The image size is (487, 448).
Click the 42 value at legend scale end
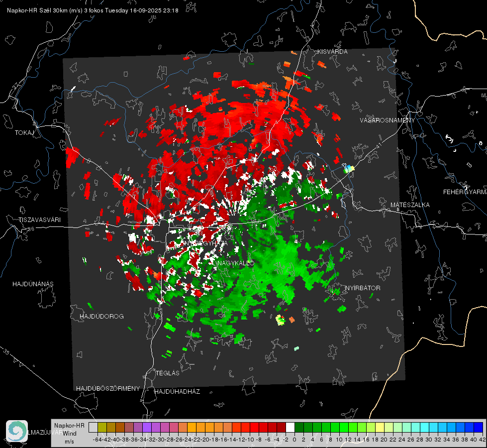click(482, 440)
